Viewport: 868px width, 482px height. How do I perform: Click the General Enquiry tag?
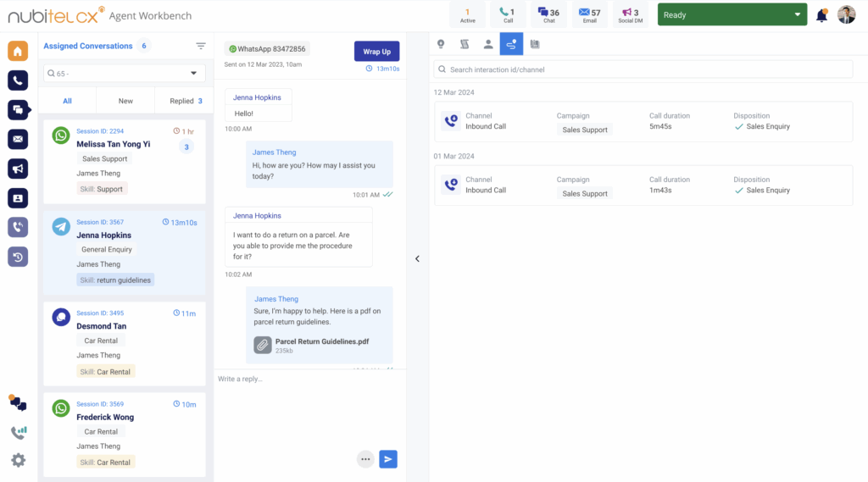pyautogui.click(x=107, y=250)
